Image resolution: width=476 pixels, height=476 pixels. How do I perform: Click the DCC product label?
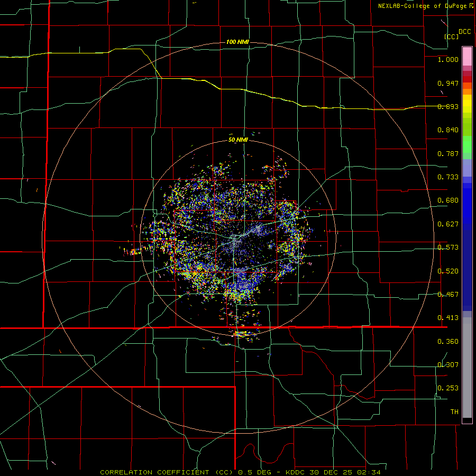[x=465, y=32]
